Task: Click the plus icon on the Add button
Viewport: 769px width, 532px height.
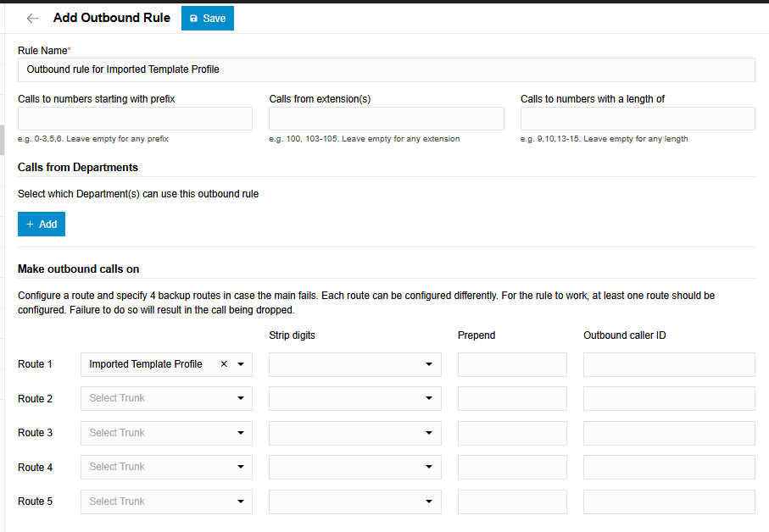Action: (31, 224)
